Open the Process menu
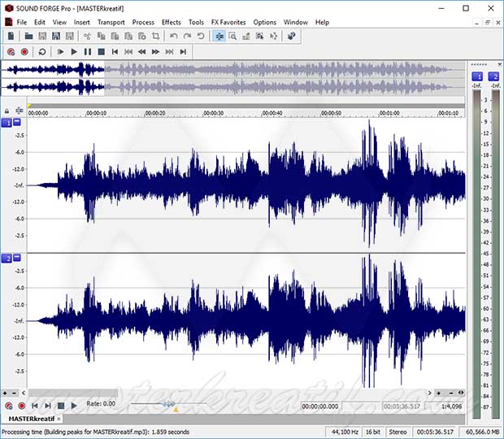The image size is (504, 439). pyautogui.click(x=143, y=22)
